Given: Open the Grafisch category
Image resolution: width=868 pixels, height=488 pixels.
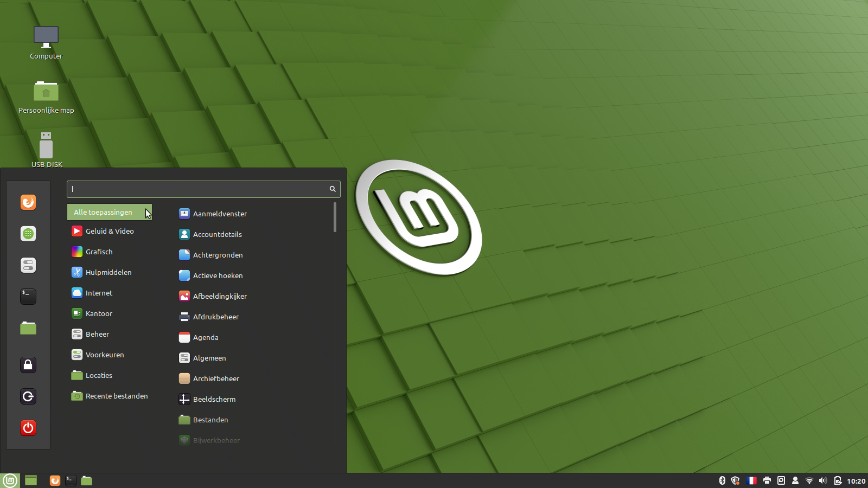Looking at the screenshot, I should pyautogui.click(x=110, y=252).
